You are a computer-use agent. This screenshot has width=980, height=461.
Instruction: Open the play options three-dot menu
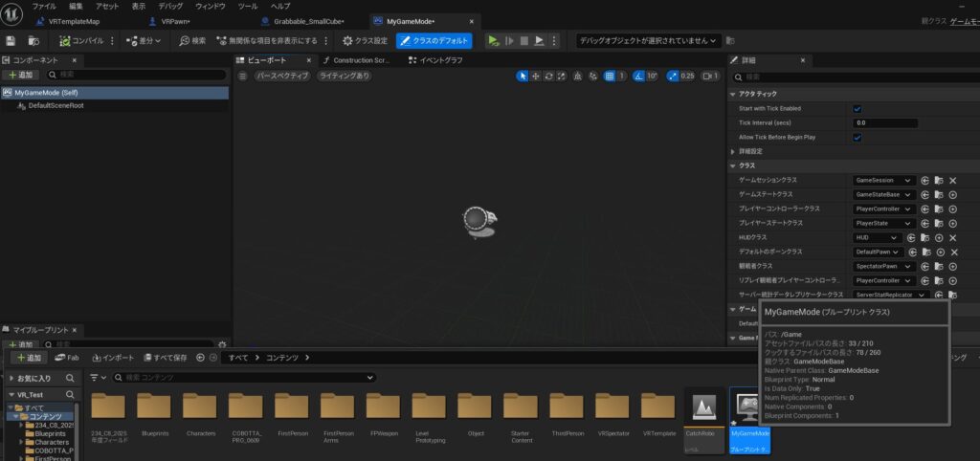553,40
